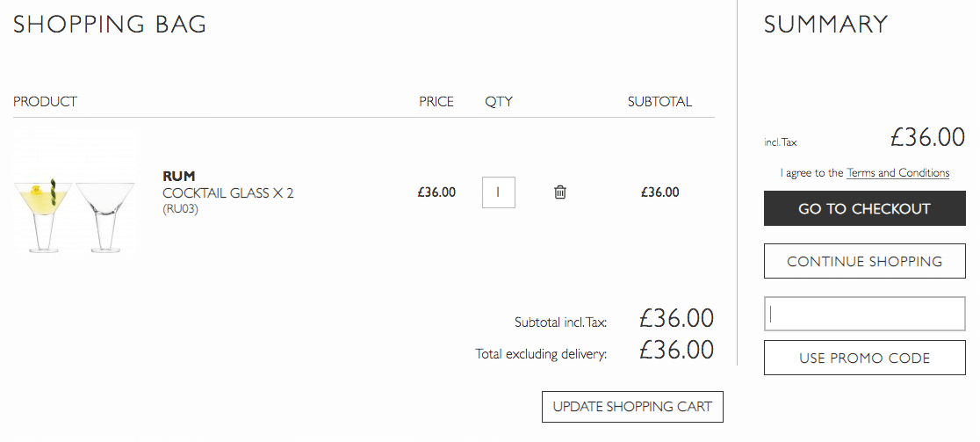Open the Terms and Conditions link
Viewport: 980px width, 442px height.
(x=898, y=173)
